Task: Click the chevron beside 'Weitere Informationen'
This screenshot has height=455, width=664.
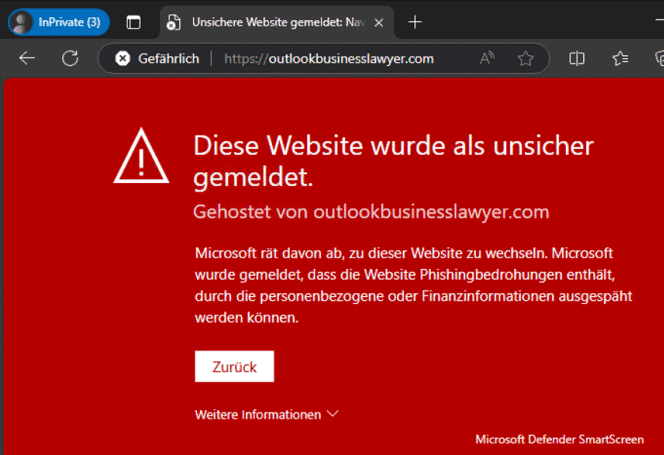Action: coord(333,413)
